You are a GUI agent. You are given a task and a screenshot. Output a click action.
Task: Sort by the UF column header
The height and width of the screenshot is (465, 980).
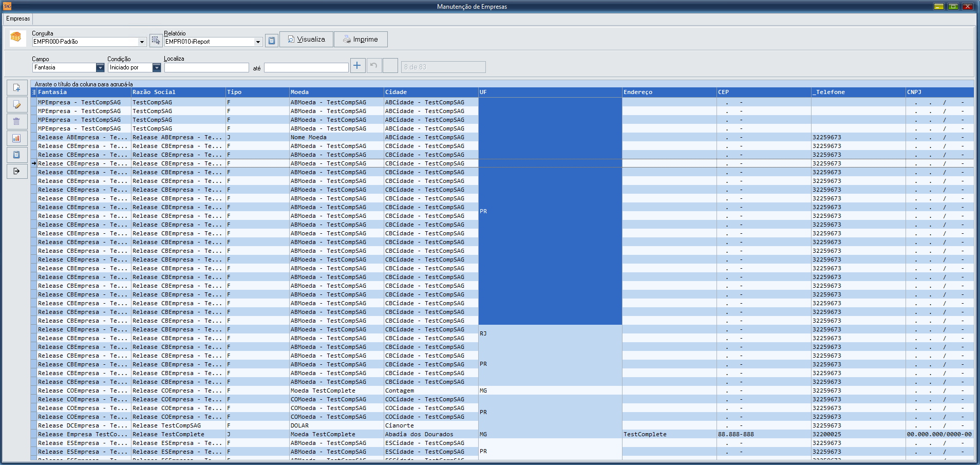pos(551,92)
